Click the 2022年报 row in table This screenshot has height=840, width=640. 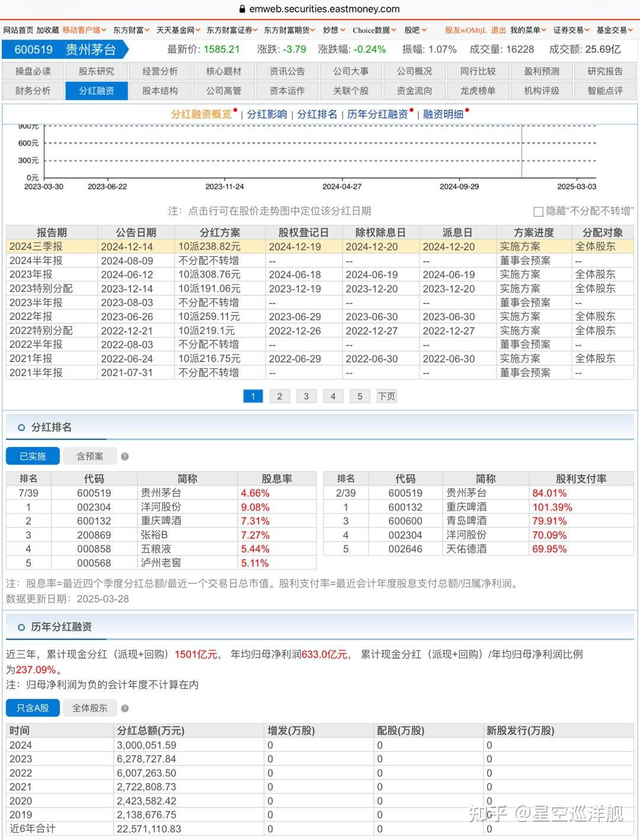320,317
